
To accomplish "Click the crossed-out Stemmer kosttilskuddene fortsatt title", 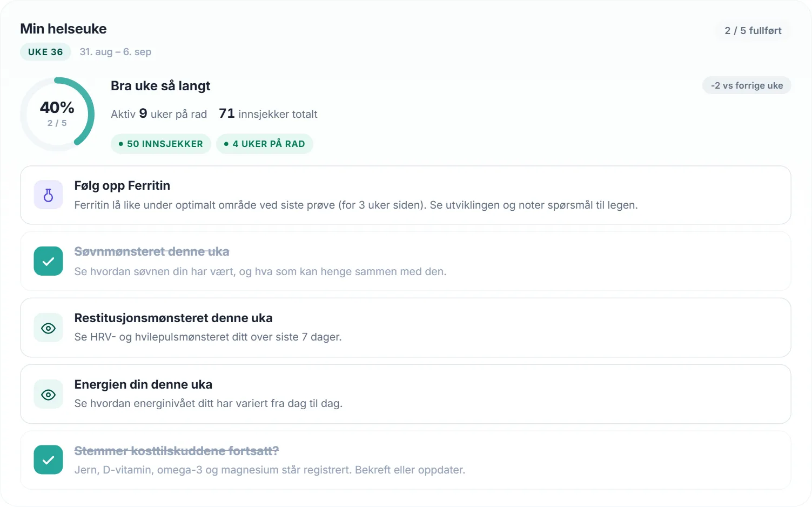I will coord(177,451).
